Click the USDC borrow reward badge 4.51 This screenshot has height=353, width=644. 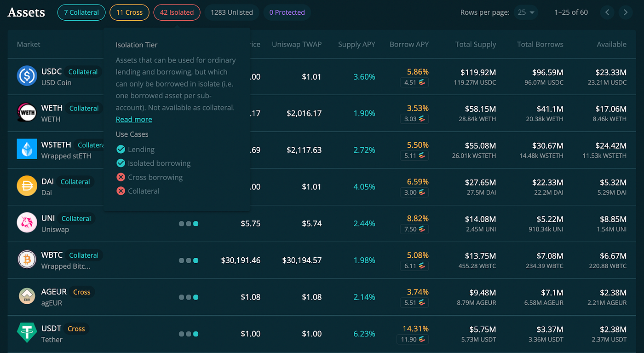(x=414, y=82)
